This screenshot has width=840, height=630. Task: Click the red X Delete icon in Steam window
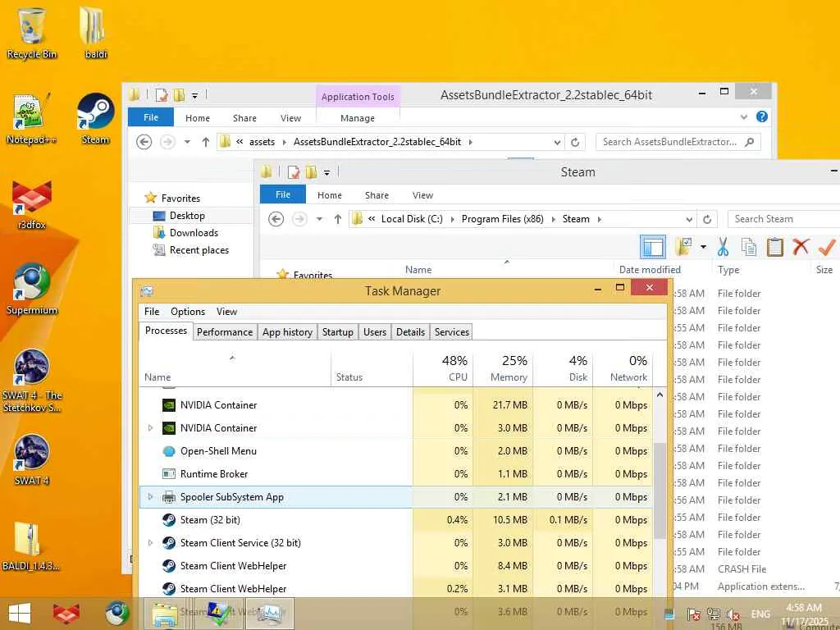click(x=801, y=247)
